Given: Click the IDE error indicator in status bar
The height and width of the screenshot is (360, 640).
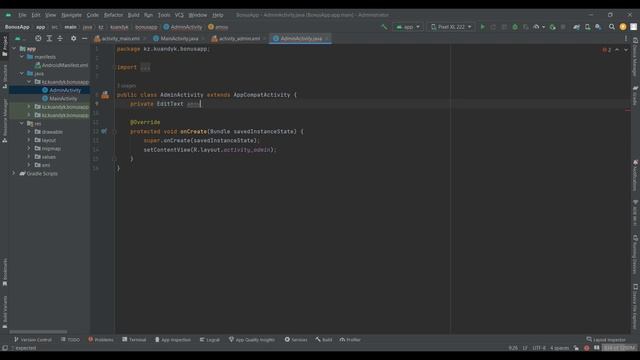Looking at the screenshot, I should (587, 348).
